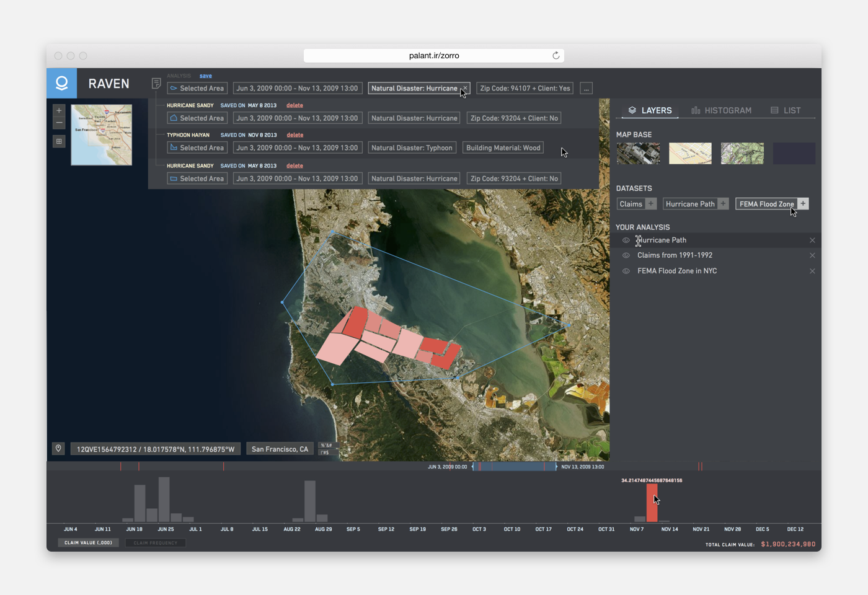Add the FEMA Flood Zone dataset
This screenshot has height=595, width=868.
tap(803, 204)
